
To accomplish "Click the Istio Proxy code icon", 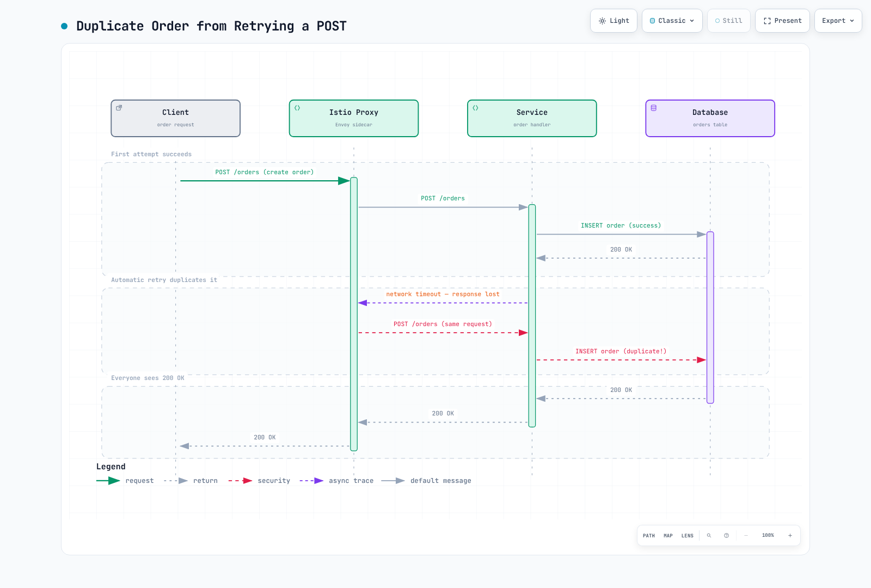I will coord(297,108).
